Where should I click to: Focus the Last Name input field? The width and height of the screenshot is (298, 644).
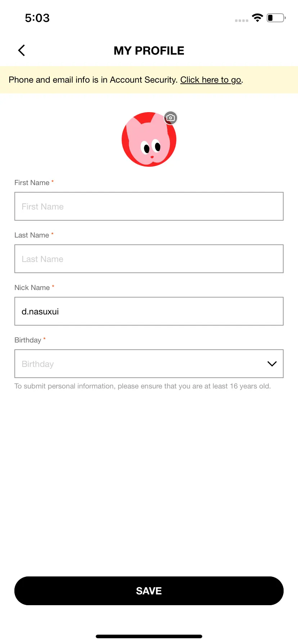click(x=149, y=259)
